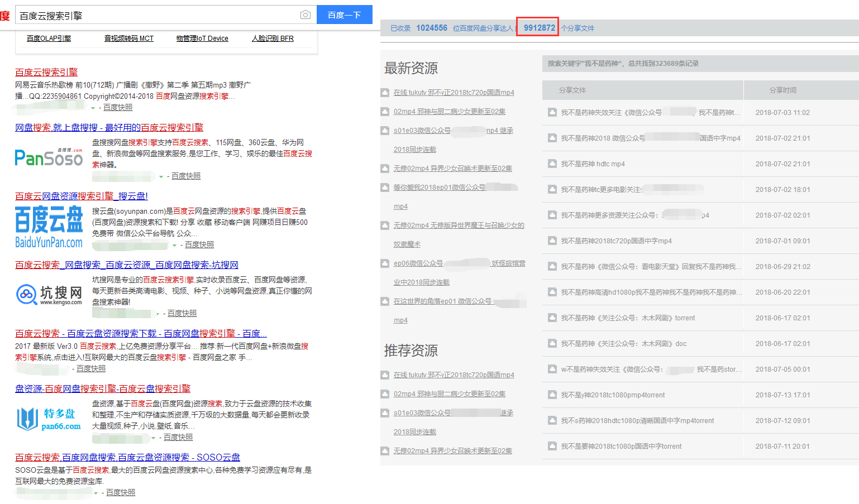Click file icon beside 我不是药神2018tc720p国语中字mp4 row
This screenshot has height=504, width=859.
pos(552,241)
